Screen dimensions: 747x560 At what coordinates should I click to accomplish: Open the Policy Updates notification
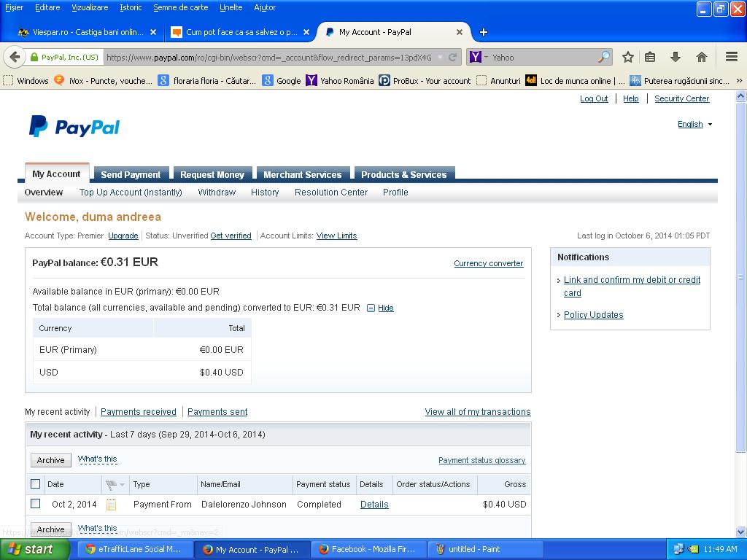click(593, 315)
